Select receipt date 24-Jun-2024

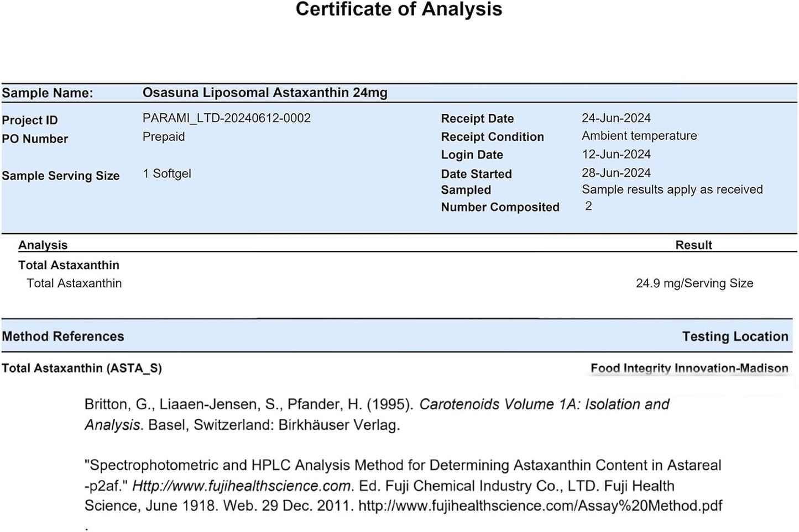[616, 118]
